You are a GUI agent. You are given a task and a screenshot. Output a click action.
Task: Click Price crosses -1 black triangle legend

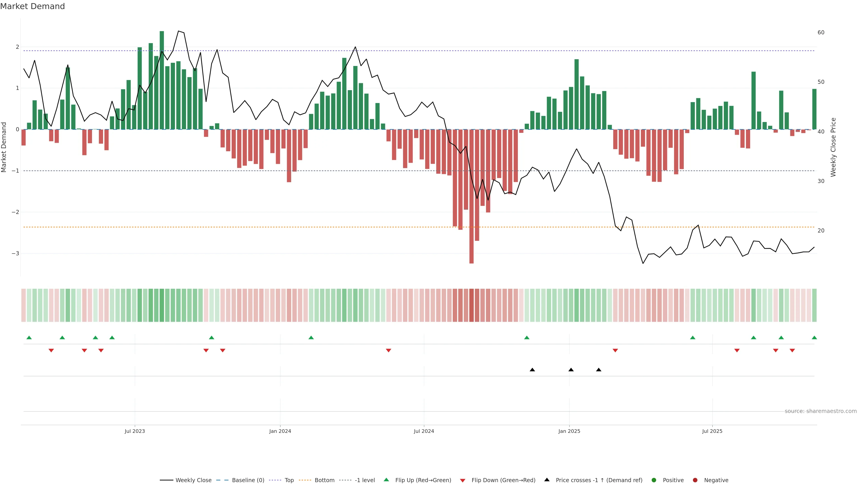[x=547, y=480]
